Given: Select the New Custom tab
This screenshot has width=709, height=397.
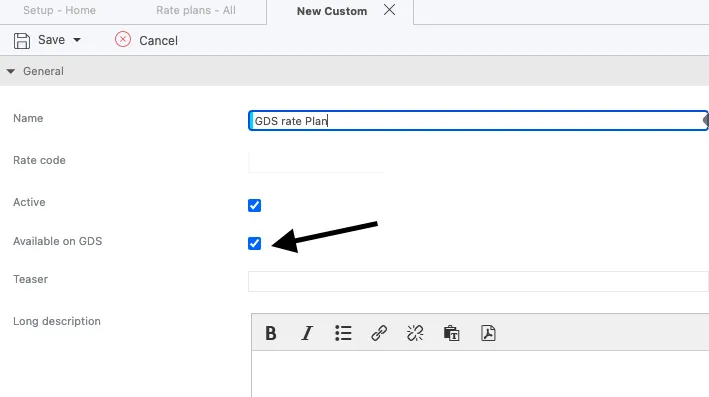Looking at the screenshot, I should pos(332,11).
